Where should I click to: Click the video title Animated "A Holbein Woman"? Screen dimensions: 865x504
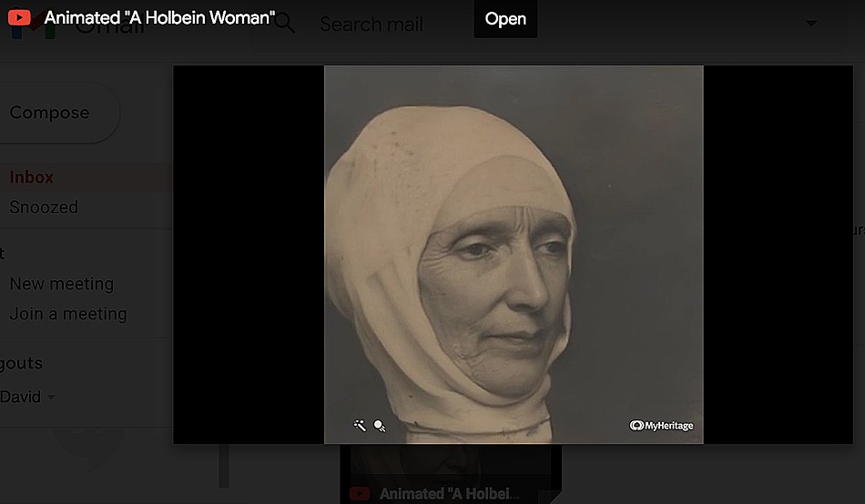click(x=160, y=18)
